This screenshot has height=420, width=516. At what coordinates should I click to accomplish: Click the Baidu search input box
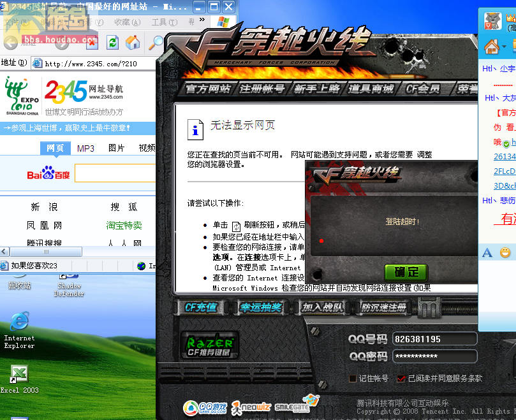[115, 173]
